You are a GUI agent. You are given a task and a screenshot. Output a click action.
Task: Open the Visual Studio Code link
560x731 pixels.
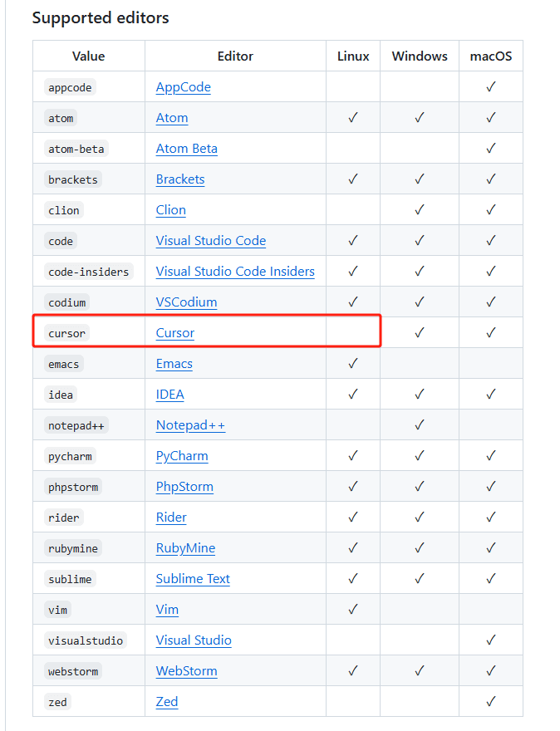pyautogui.click(x=211, y=241)
